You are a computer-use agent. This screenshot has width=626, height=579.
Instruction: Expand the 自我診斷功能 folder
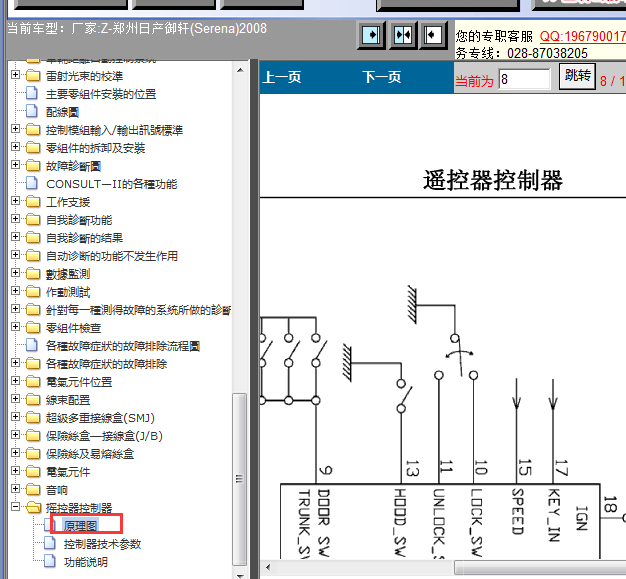[x=16, y=218]
